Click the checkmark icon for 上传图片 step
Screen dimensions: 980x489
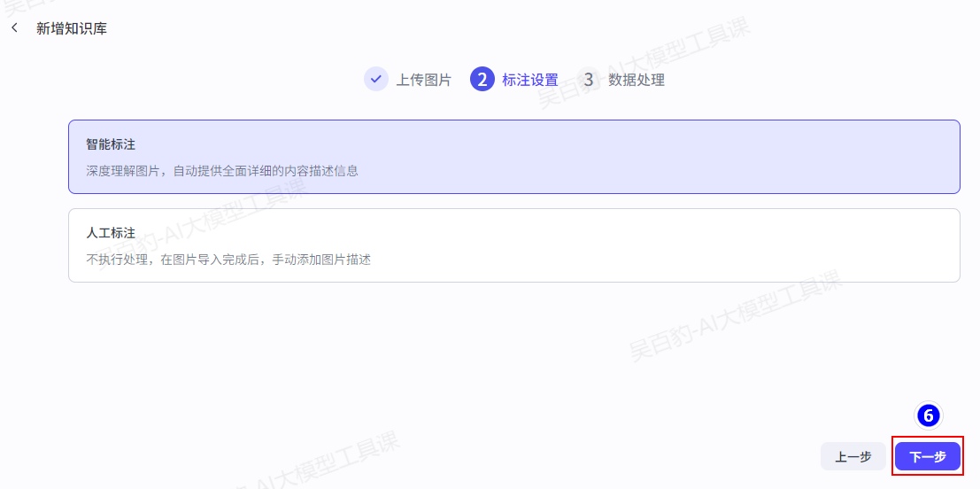(x=376, y=80)
